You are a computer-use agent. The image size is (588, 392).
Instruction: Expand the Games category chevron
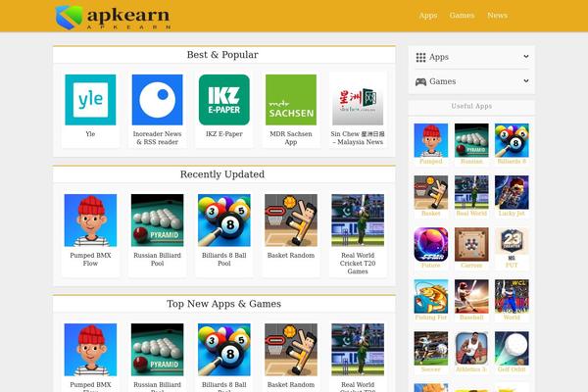pyautogui.click(x=526, y=81)
